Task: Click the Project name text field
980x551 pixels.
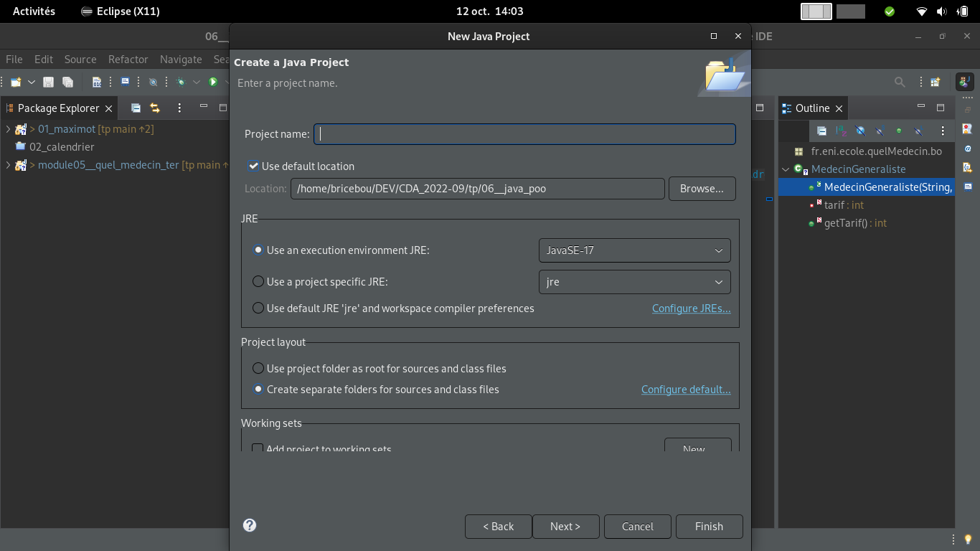Action: (x=524, y=134)
